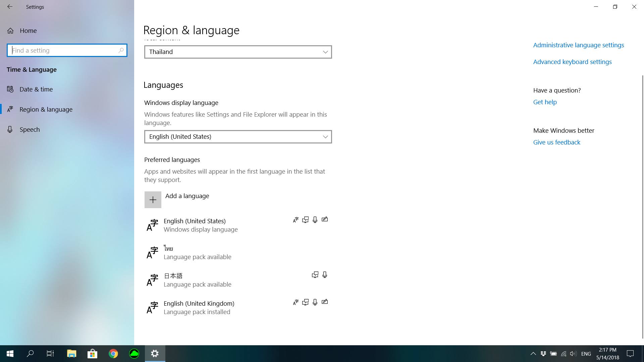Go to the Speech section
Screen dimensions: 644x362
pos(30,129)
